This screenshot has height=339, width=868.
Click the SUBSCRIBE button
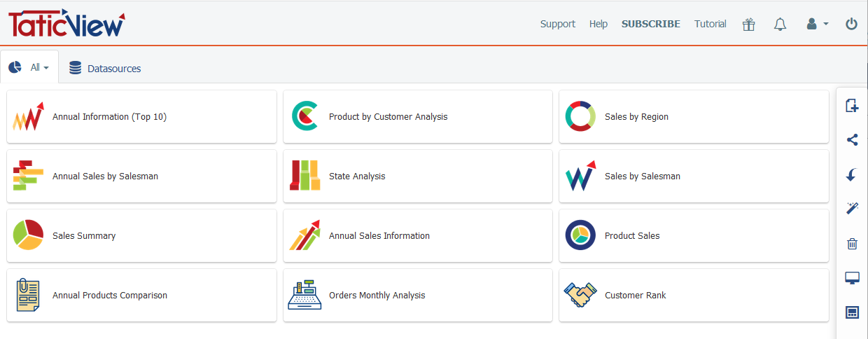point(650,24)
